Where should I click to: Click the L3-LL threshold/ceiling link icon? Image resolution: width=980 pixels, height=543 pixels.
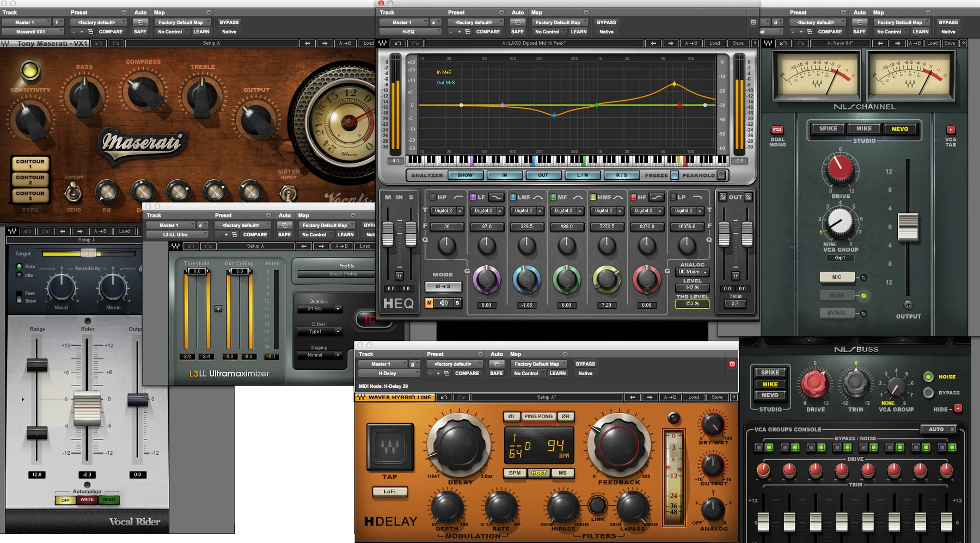tap(218, 309)
